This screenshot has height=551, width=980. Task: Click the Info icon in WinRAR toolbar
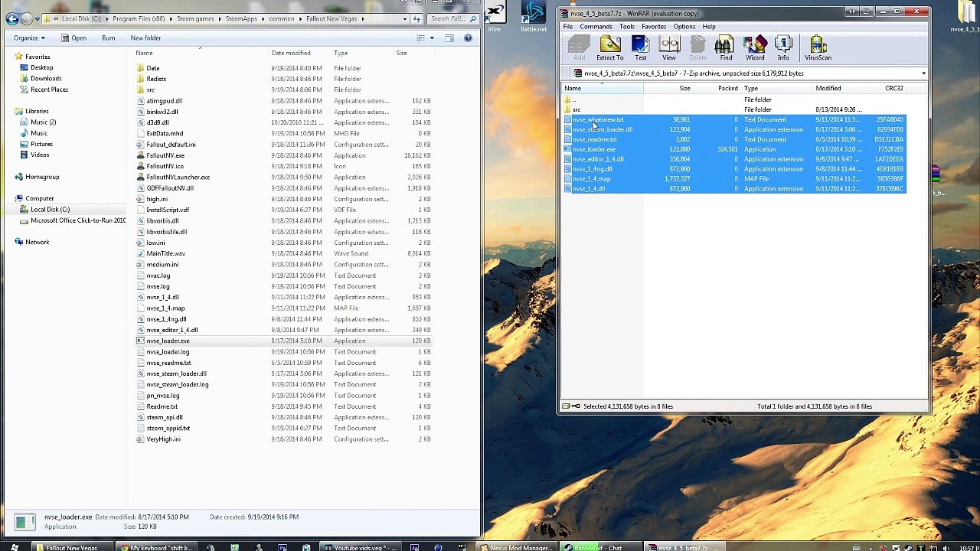tap(783, 47)
